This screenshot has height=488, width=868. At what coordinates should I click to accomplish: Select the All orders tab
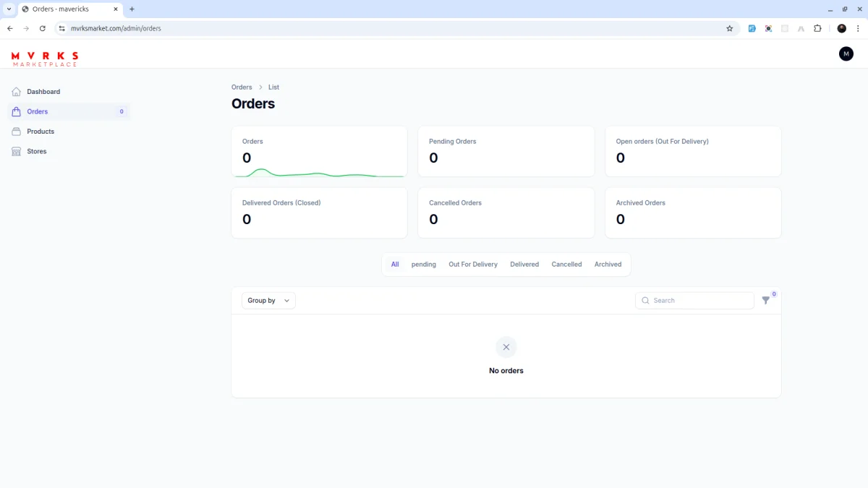[395, 265]
